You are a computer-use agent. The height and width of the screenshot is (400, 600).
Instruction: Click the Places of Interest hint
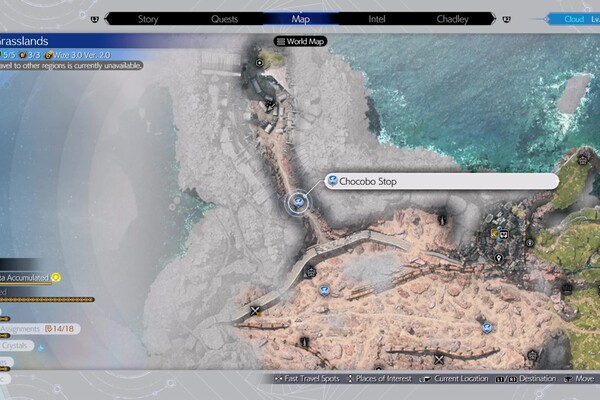tap(380, 379)
